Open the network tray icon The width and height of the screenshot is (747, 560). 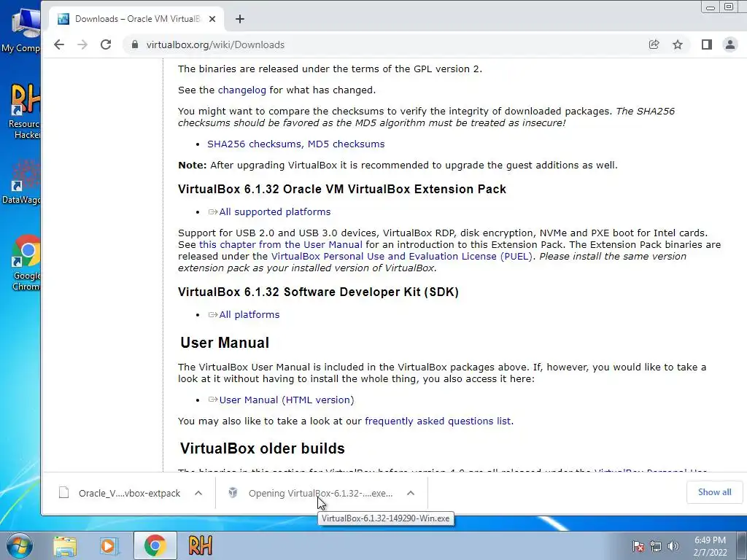tap(656, 546)
